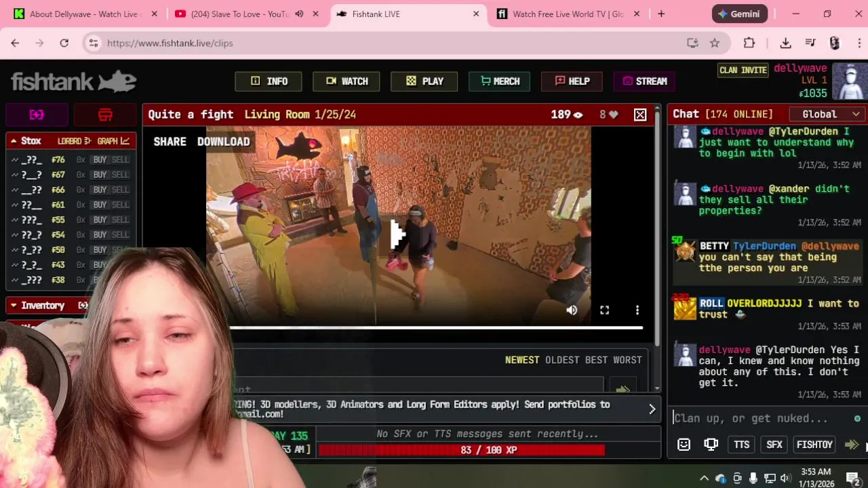The width and height of the screenshot is (868, 488).
Task: Bookmark this page with the star icon
Action: 715,43
